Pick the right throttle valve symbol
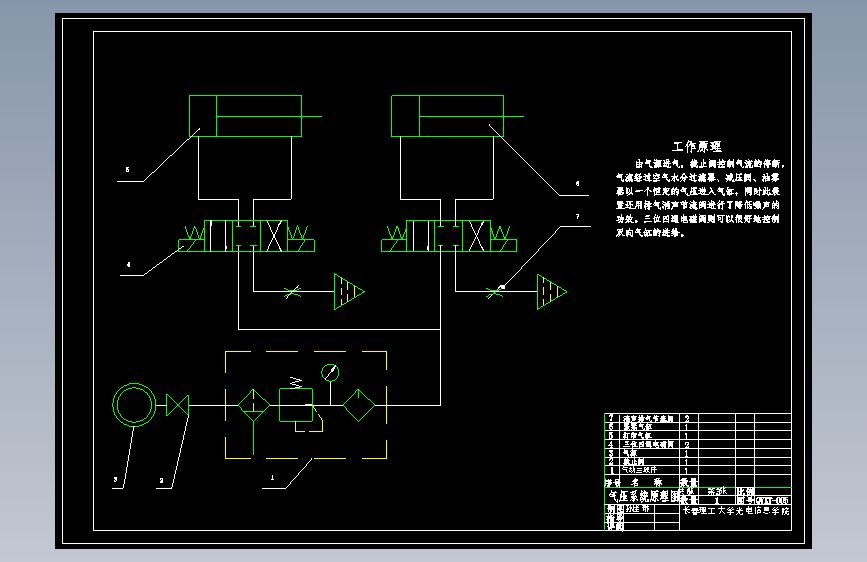This screenshot has width=867, height=562. click(494, 292)
